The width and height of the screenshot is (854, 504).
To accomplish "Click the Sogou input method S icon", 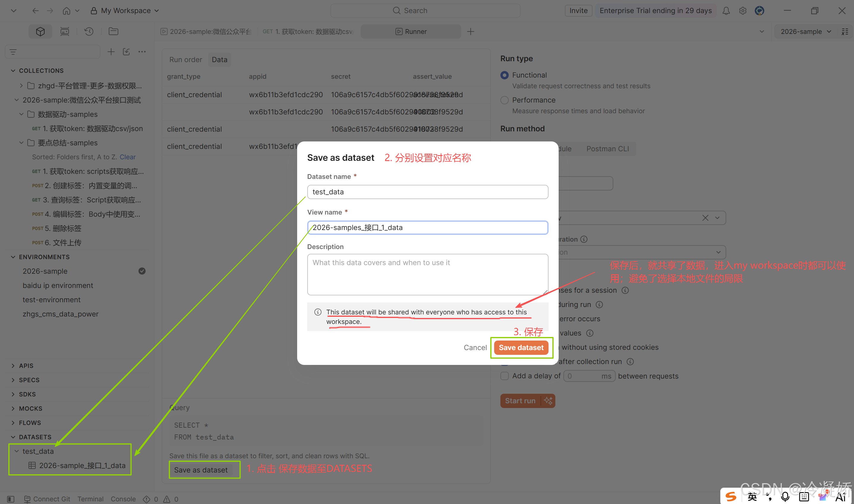I will pos(731,497).
